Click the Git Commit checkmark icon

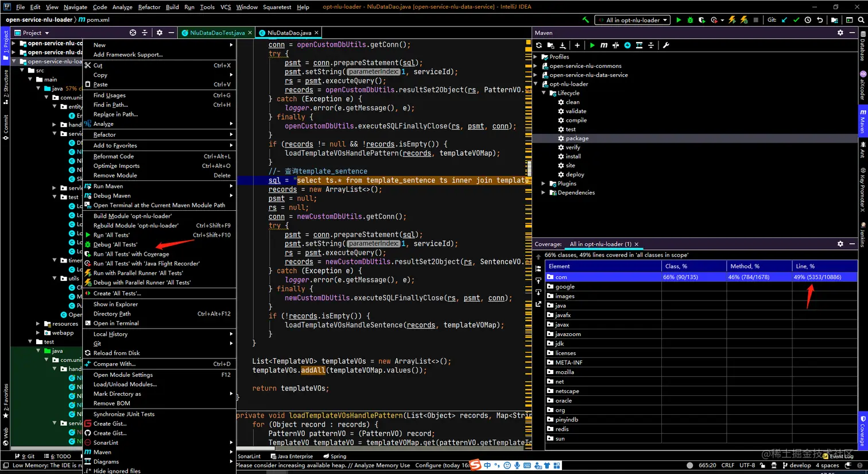tap(796, 20)
